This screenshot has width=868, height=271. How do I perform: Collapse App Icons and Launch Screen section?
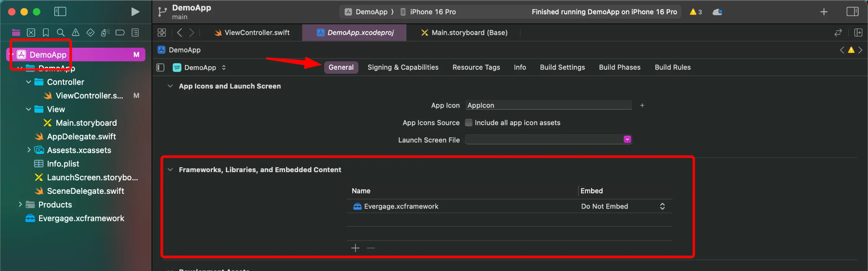coord(170,86)
